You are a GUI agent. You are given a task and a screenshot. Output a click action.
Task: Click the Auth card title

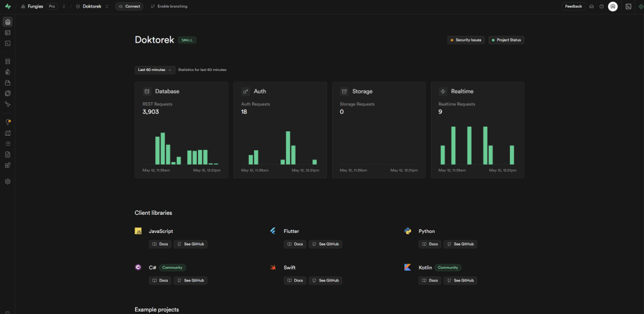260,92
